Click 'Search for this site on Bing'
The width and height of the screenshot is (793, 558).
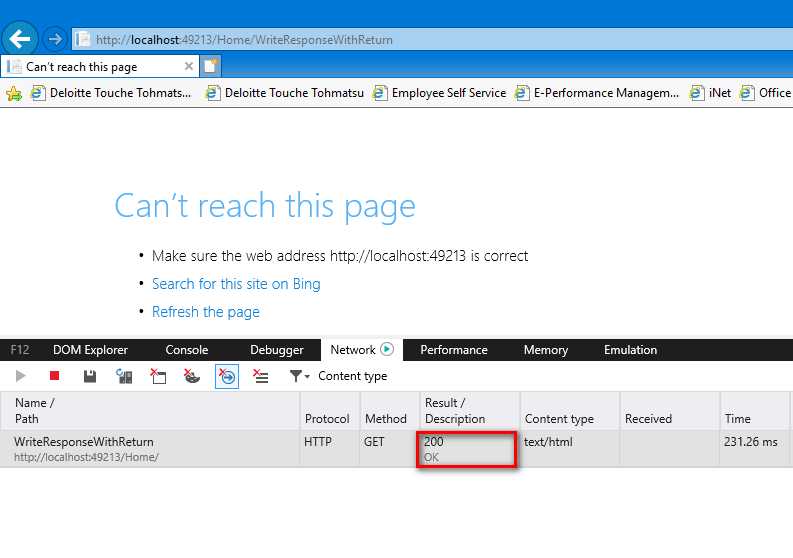tap(236, 284)
